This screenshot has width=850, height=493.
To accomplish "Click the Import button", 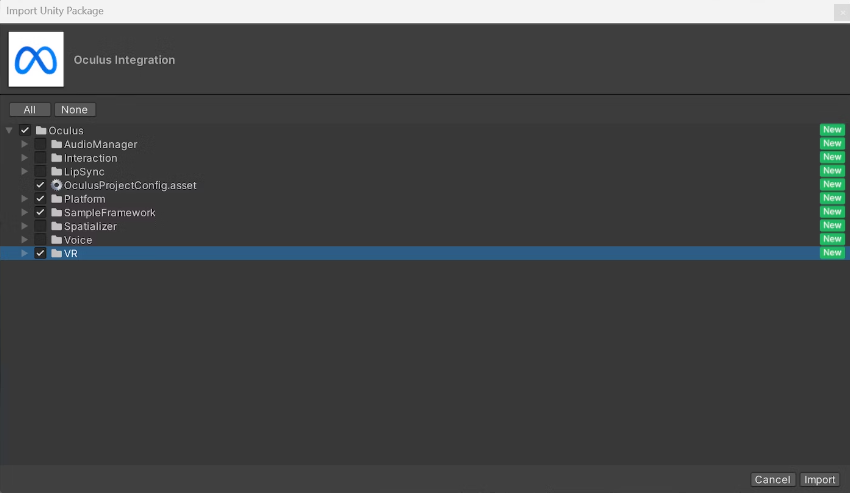I will [x=819, y=479].
